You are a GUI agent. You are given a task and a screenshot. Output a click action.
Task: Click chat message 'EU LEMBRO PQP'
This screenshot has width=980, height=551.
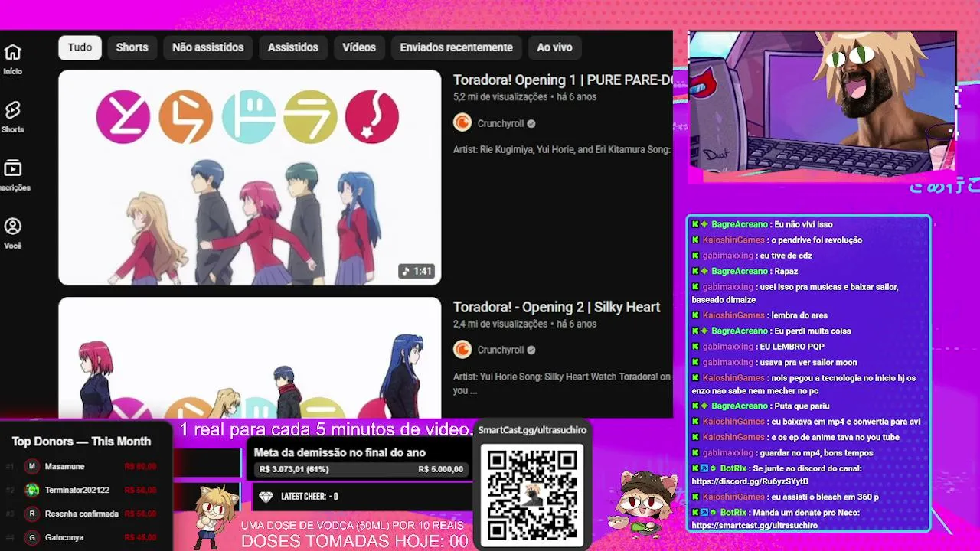pyautogui.click(x=792, y=347)
